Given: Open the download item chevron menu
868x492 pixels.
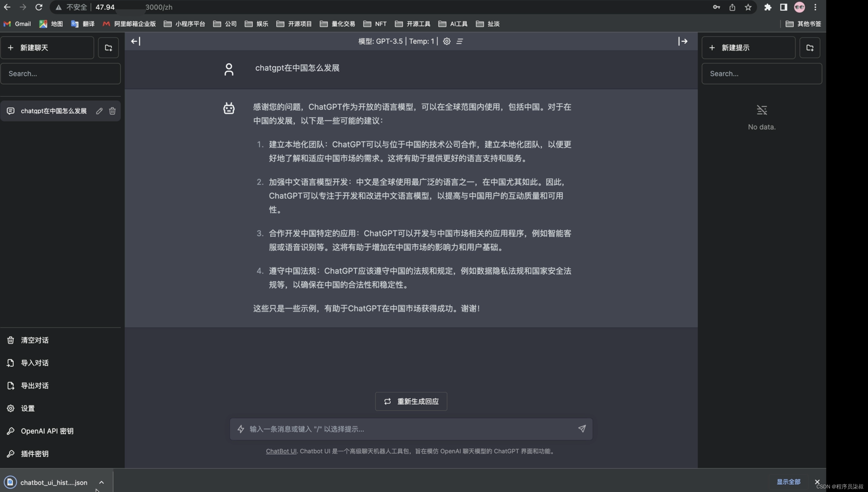Looking at the screenshot, I should 101,482.
